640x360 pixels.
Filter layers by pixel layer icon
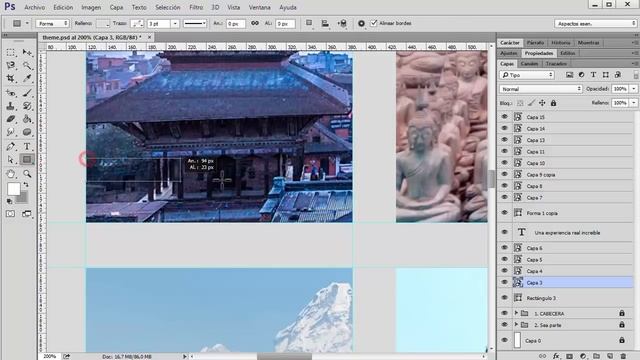coord(569,75)
